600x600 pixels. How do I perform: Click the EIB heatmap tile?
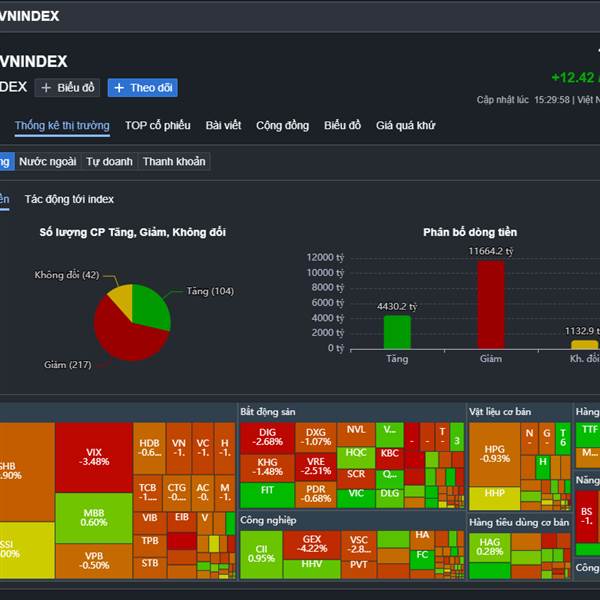click(182, 521)
